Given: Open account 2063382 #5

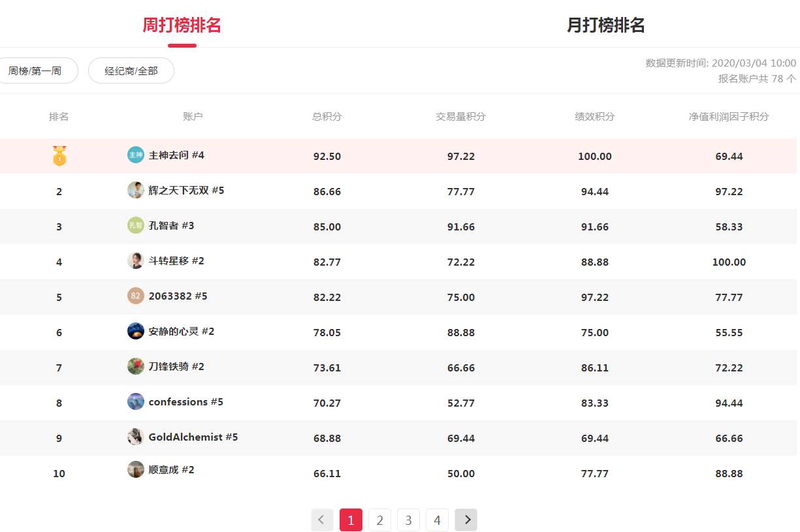Looking at the screenshot, I should [178, 296].
